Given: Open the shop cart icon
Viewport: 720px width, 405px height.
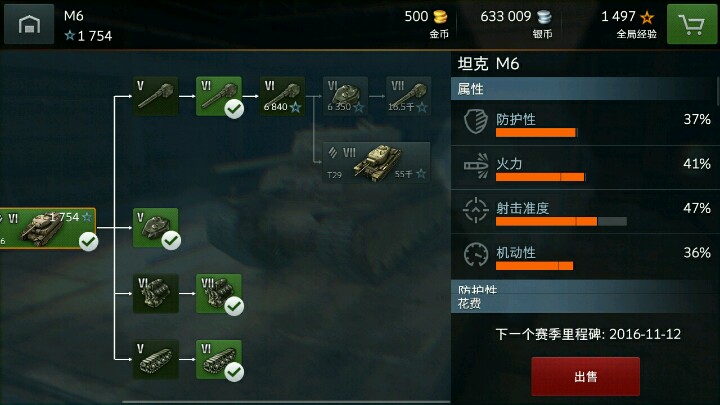Looking at the screenshot, I should point(692,24).
